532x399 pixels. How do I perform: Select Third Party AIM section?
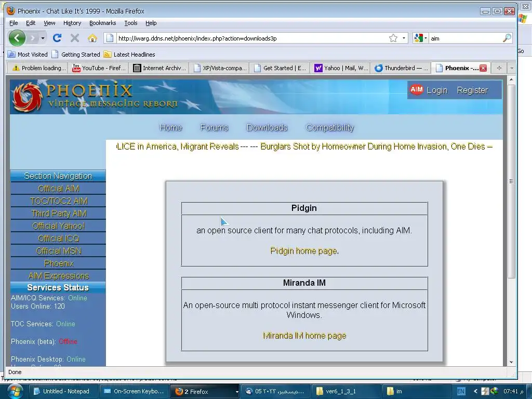[58, 214]
